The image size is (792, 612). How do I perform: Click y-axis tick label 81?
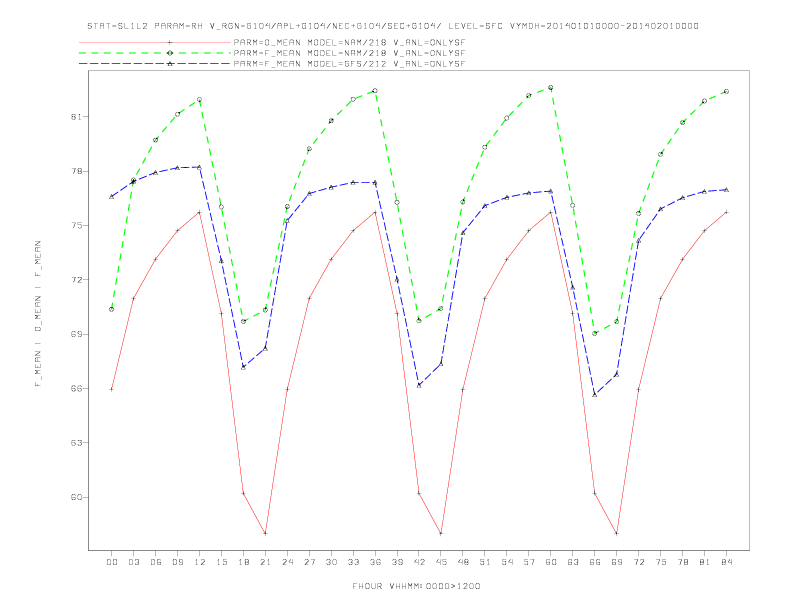[x=76, y=117]
